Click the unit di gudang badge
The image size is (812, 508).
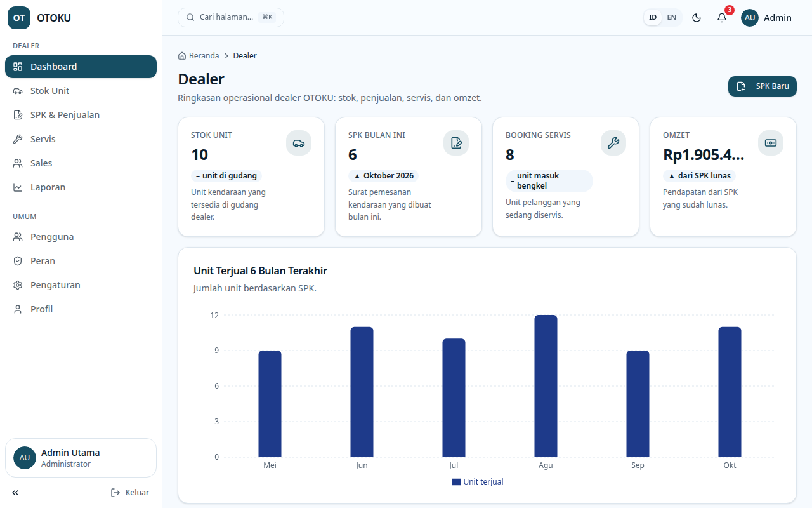226,176
